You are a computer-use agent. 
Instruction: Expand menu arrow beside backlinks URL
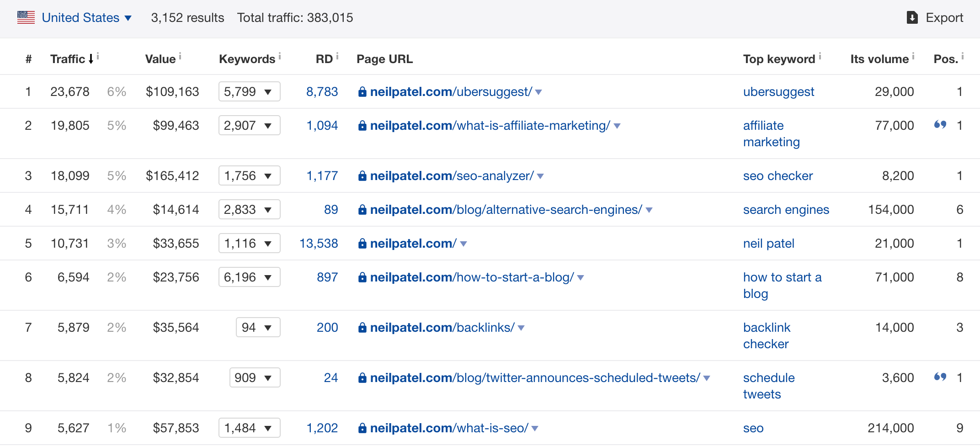pos(521,328)
